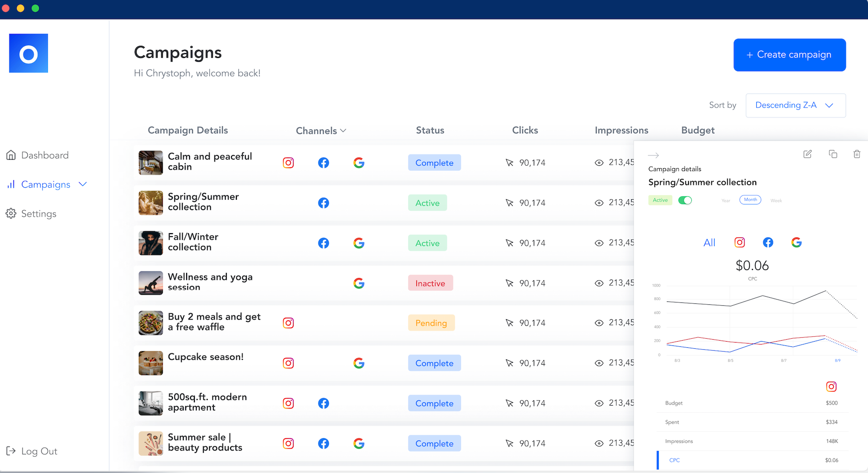This screenshot has height=473, width=868.
Task: Click Facebook icon in 500sq.ft. modern apartment row
Action: coord(324,403)
